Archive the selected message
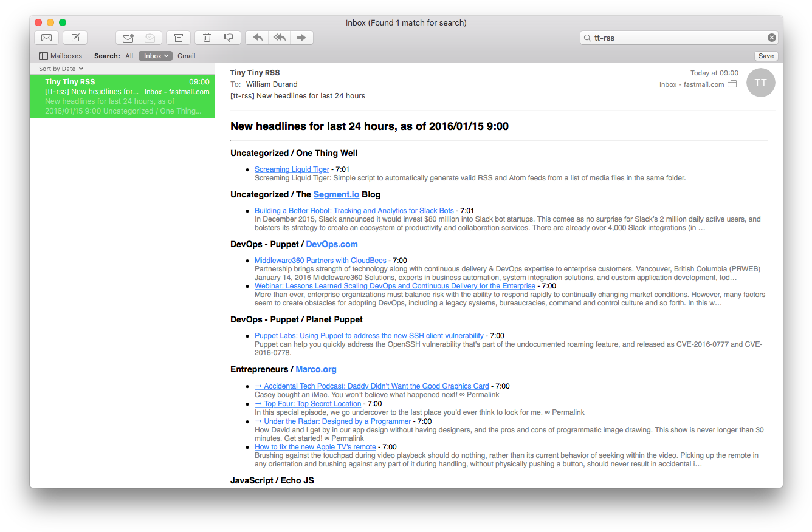 click(178, 37)
